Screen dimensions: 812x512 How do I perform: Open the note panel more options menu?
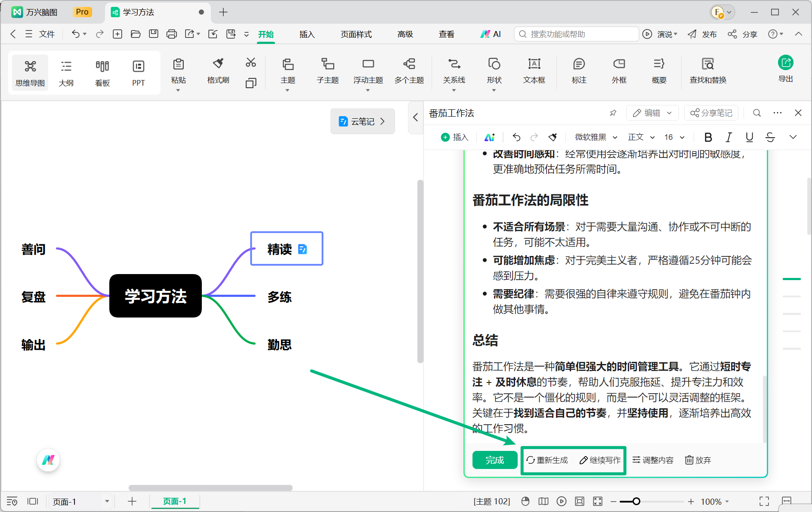click(x=778, y=113)
